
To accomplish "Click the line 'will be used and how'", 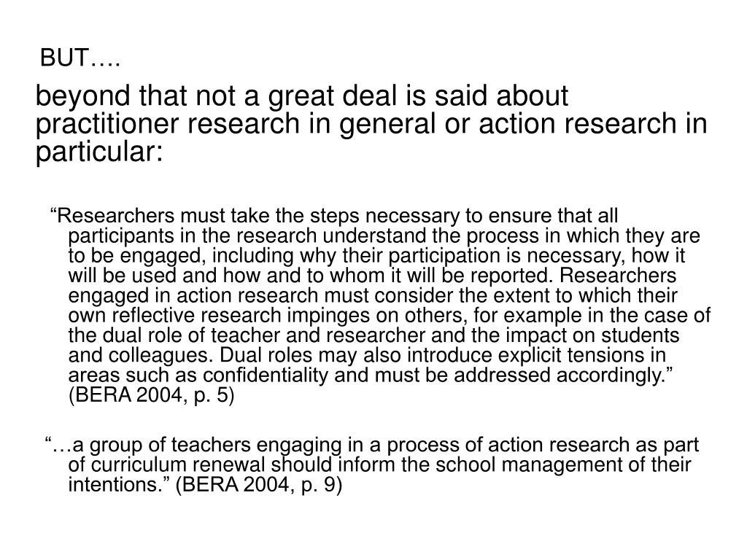I will pyautogui.click(x=372, y=276).
